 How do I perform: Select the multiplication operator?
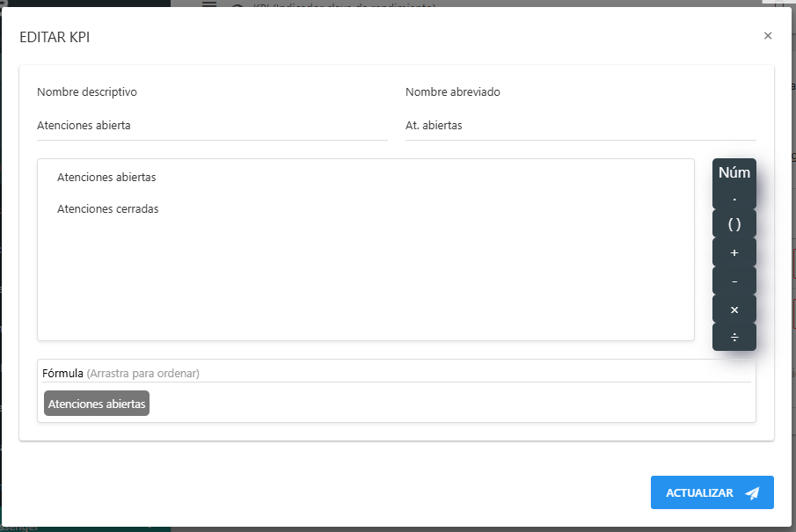click(734, 310)
